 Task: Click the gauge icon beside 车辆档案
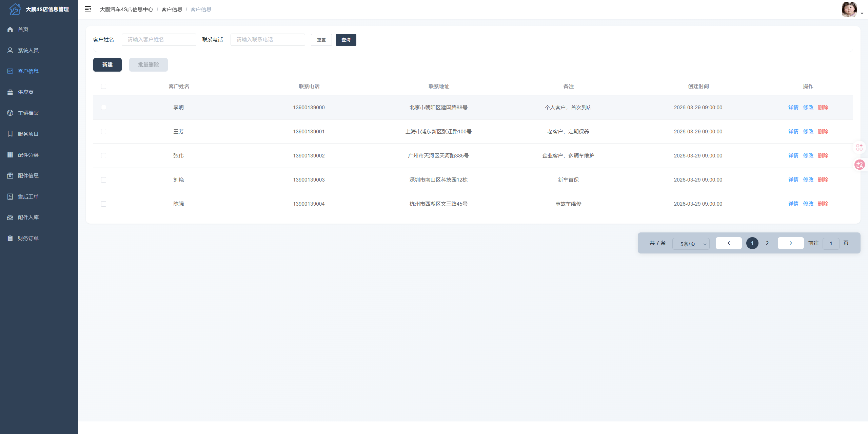(10, 113)
